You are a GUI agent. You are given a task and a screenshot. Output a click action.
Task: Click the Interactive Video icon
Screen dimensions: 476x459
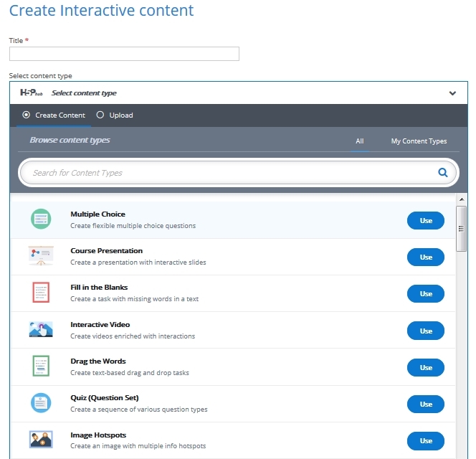click(x=41, y=330)
